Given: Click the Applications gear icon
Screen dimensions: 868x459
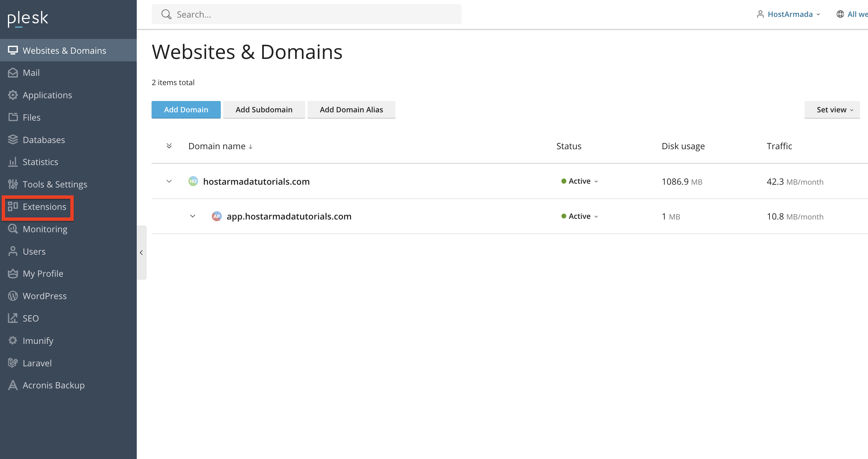Looking at the screenshot, I should coord(13,95).
